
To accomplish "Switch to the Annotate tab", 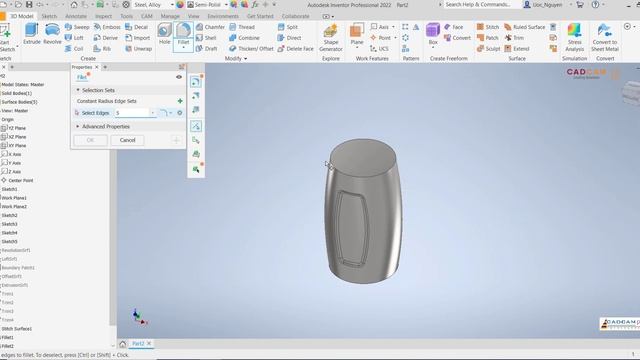I will click(x=76, y=16).
